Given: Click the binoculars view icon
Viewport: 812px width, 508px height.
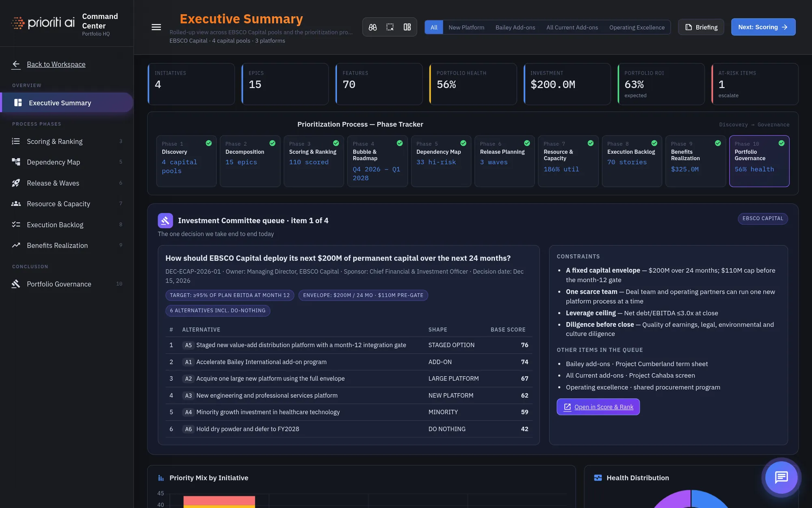Looking at the screenshot, I should 372,27.
